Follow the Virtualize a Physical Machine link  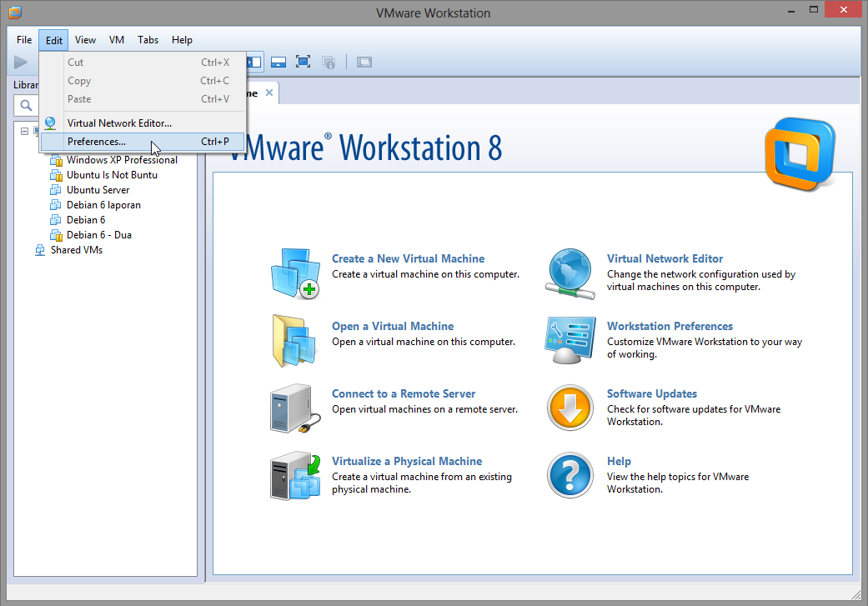(x=407, y=461)
